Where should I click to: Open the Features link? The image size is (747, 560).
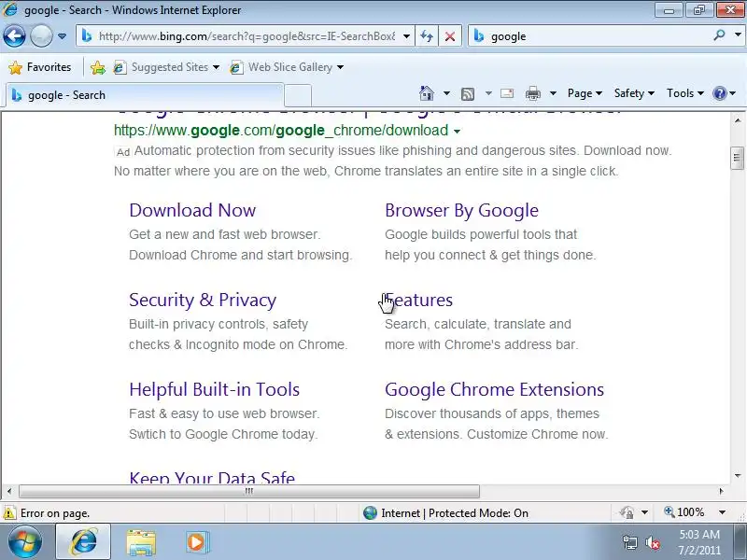click(x=418, y=300)
